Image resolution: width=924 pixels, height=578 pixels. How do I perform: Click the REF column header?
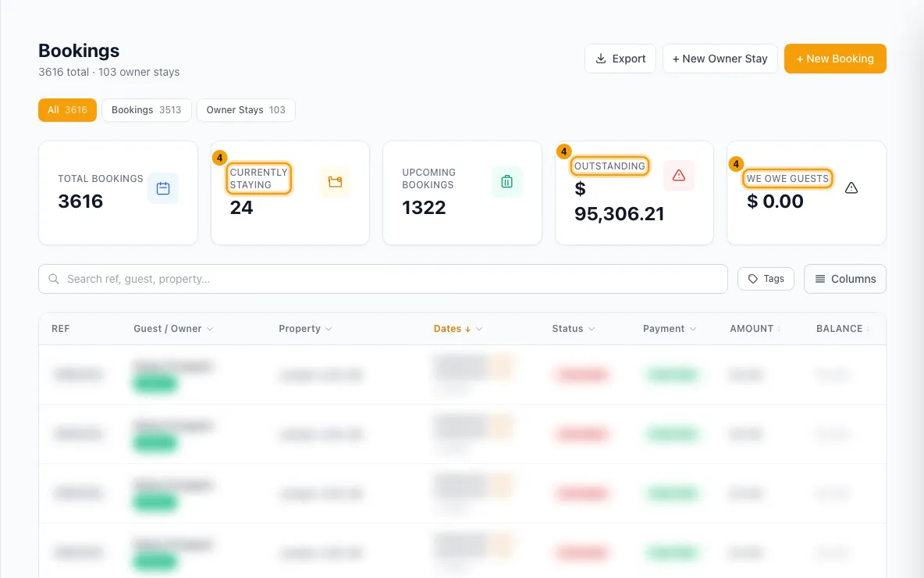point(61,329)
